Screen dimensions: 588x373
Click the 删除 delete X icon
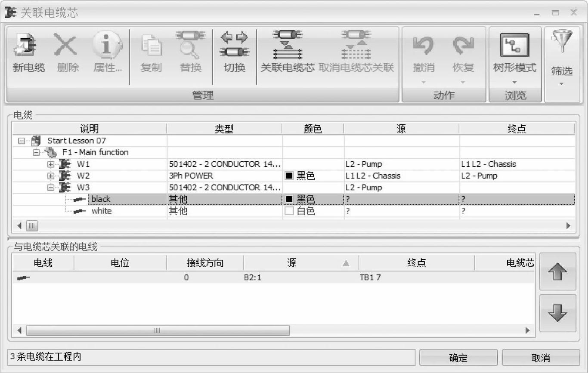[x=66, y=45]
